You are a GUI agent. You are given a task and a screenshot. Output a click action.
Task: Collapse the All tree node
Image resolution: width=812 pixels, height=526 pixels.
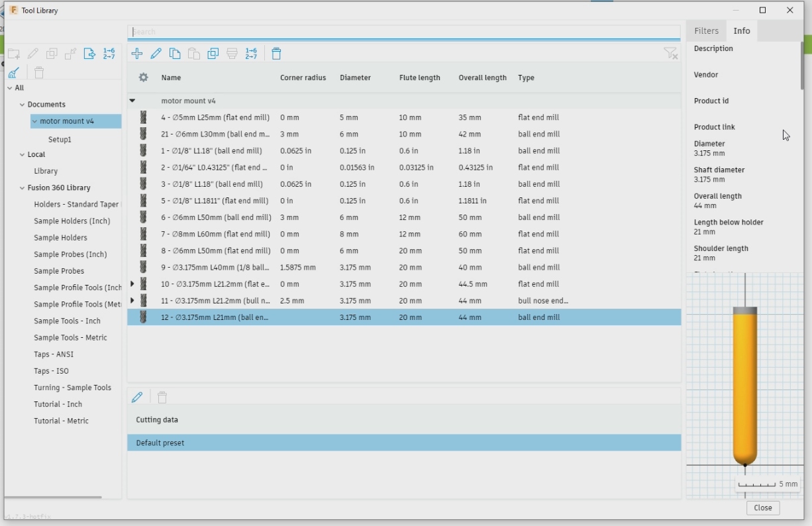9,87
